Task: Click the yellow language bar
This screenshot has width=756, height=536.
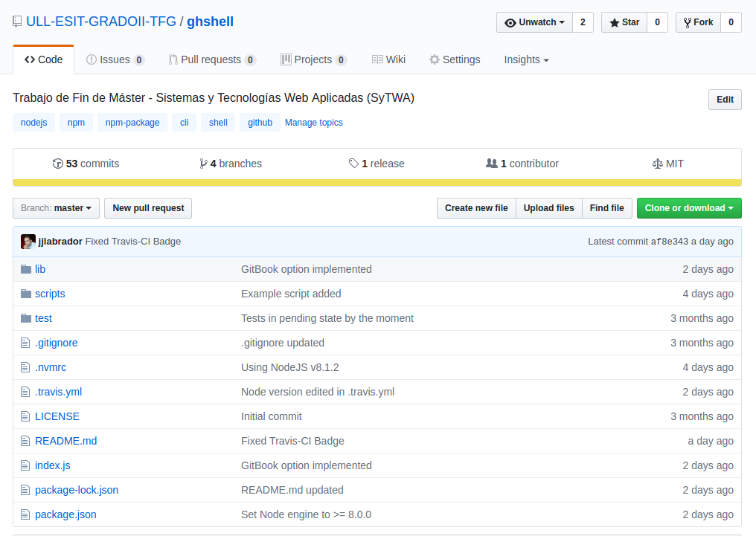Action: point(377,183)
